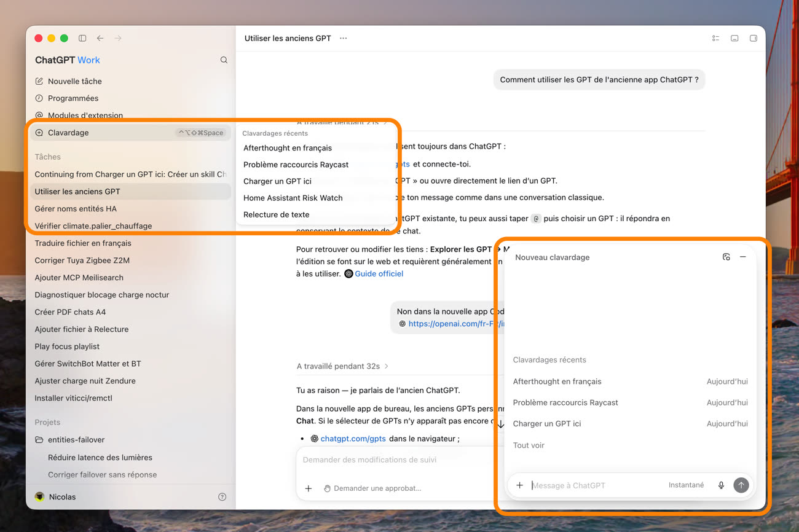Image resolution: width=799 pixels, height=532 pixels.
Task: Click 'Tout voir' in the chat popup
Action: (x=529, y=445)
